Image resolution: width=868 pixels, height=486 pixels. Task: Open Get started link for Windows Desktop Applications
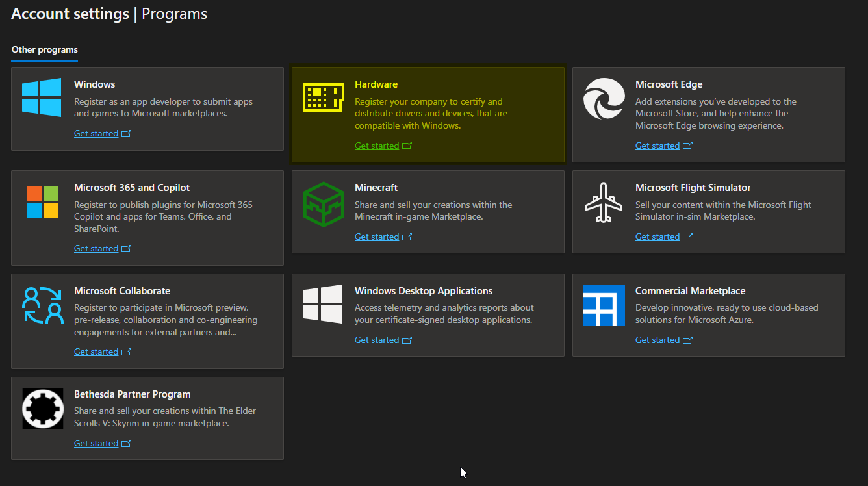pyautogui.click(x=377, y=340)
